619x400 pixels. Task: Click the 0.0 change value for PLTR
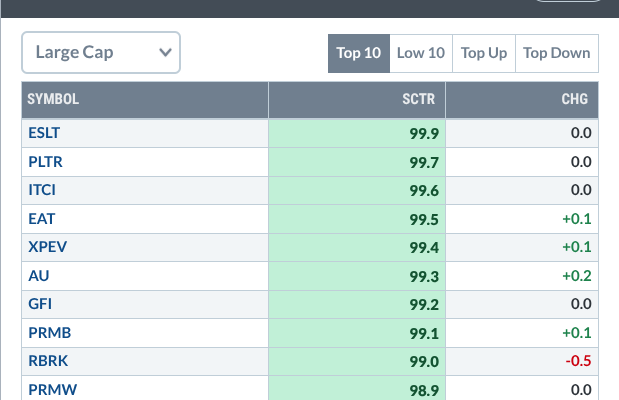click(x=581, y=162)
